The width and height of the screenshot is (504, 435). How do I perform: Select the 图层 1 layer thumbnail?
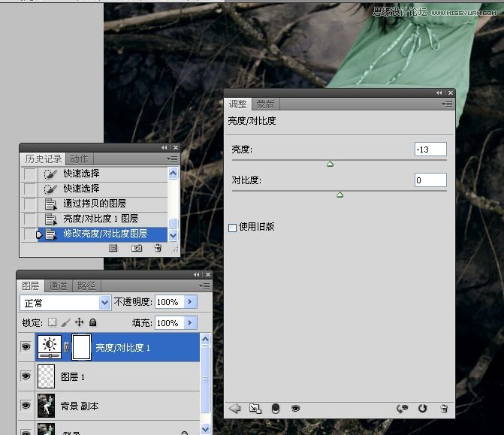pyautogui.click(x=47, y=376)
